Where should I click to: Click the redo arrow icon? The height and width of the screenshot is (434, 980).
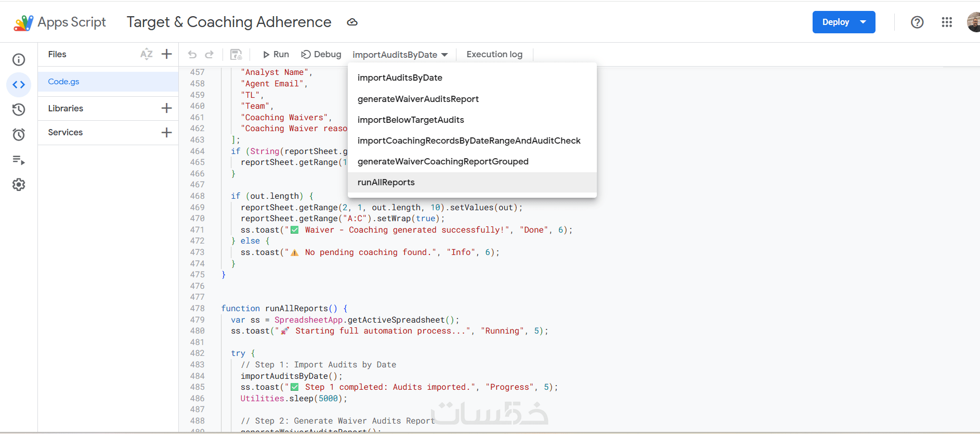pos(209,55)
